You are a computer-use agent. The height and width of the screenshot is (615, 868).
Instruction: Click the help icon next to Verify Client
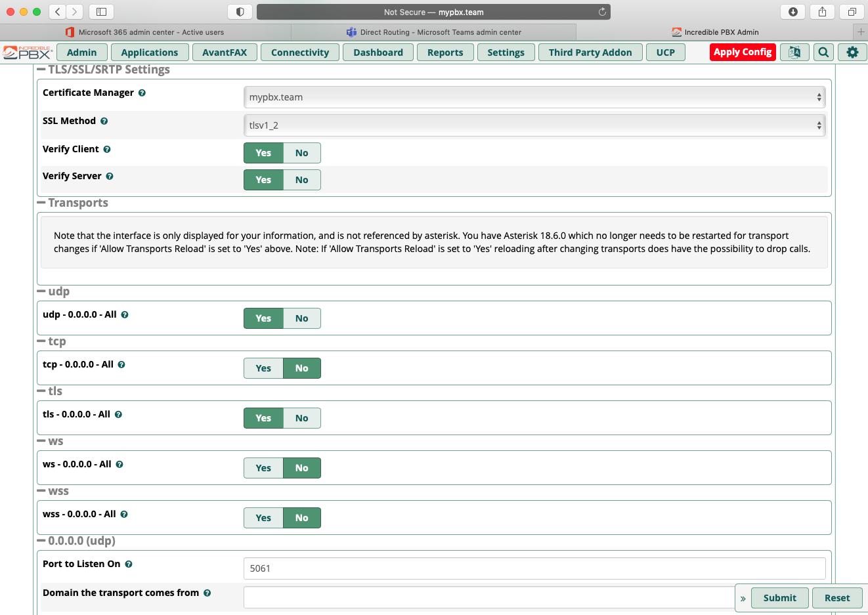tap(107, 149)
